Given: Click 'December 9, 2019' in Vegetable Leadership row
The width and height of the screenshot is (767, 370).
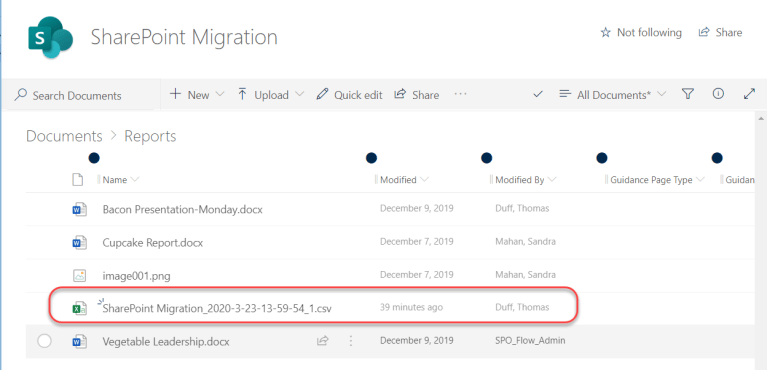Looking at the screenshot, I should pos(417,340).
